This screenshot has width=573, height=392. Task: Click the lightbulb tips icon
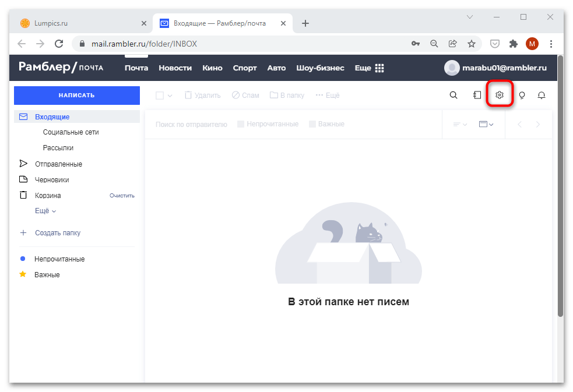coord(522,96)
